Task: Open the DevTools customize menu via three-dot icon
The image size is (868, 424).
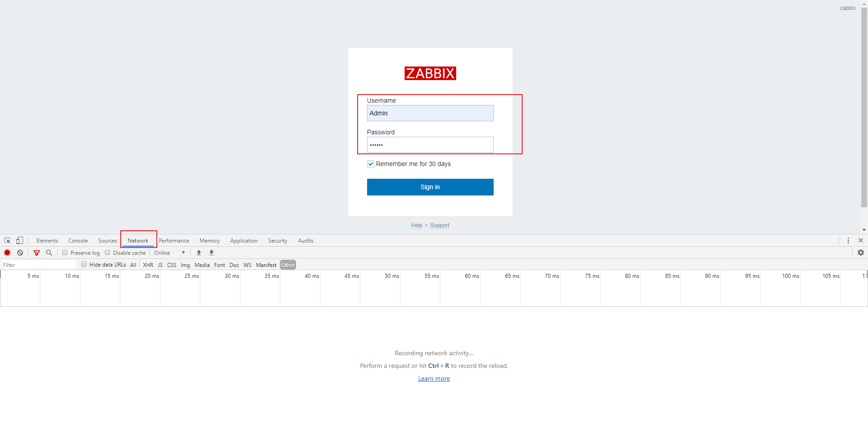Action: (x=849, y=240)
